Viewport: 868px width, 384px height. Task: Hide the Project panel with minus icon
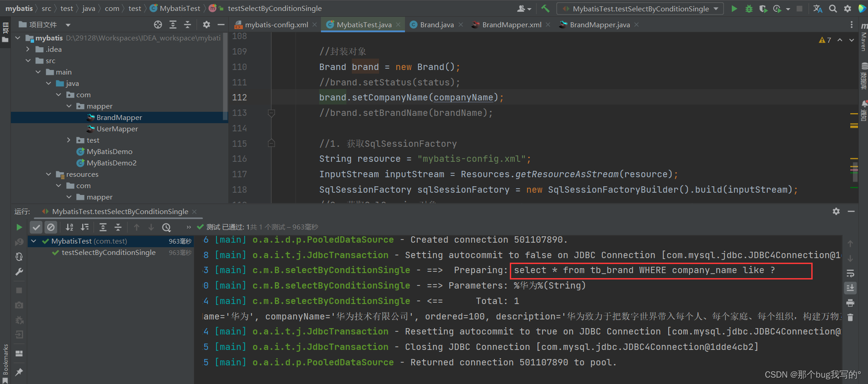221,25
